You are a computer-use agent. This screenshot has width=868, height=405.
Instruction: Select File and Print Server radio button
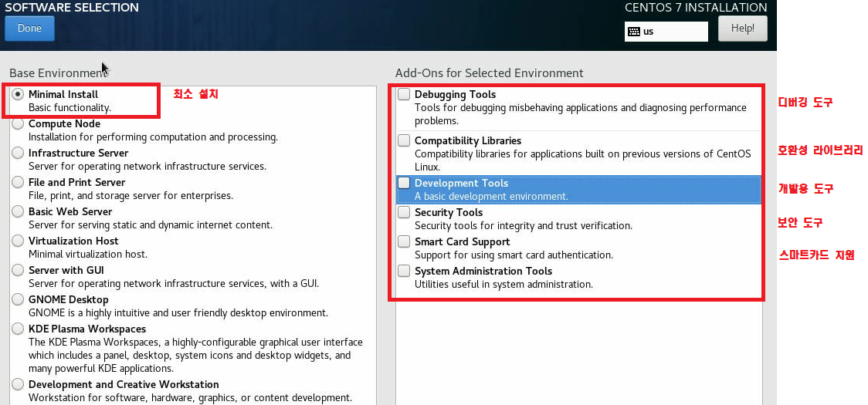pyautogui.click(x=19, y=183)
